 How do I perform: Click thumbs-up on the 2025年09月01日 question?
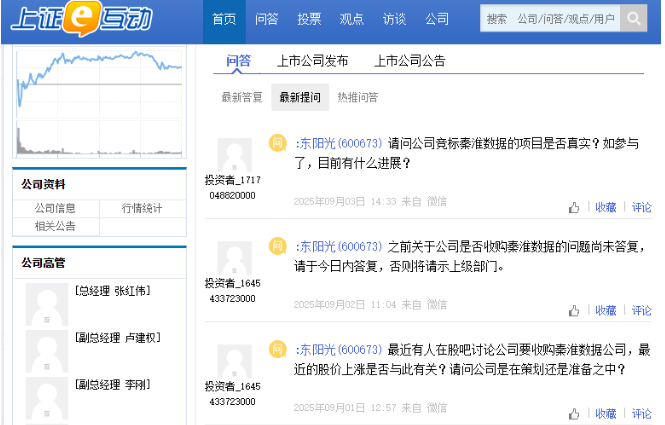pyautogui.click(x=574, y=413)
